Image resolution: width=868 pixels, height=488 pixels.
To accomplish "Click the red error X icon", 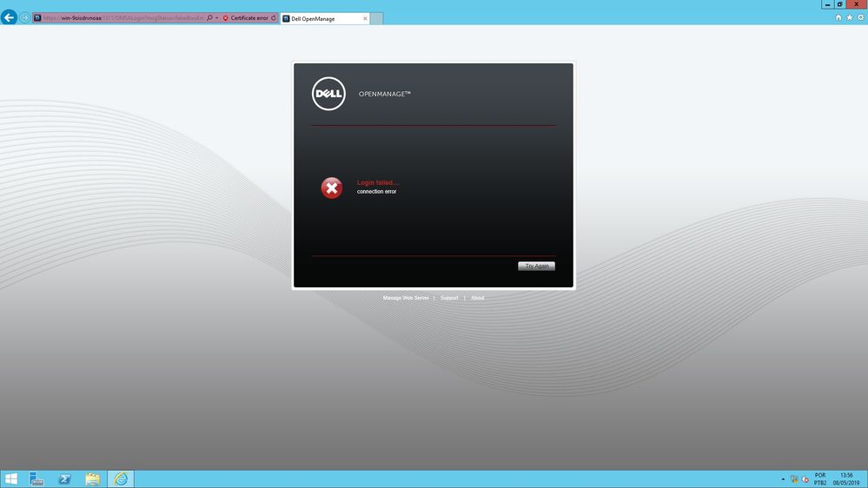I will click(332, 188).
